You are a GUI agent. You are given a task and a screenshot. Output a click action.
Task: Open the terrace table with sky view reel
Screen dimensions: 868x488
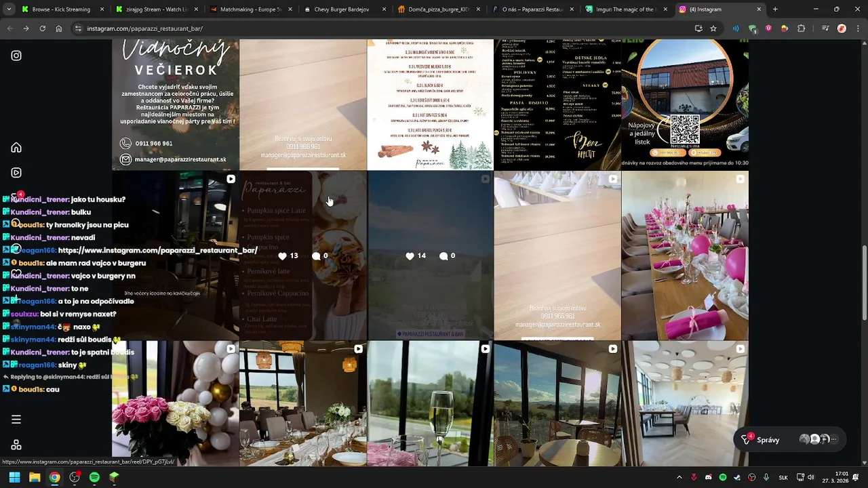[x=557, y=404]
